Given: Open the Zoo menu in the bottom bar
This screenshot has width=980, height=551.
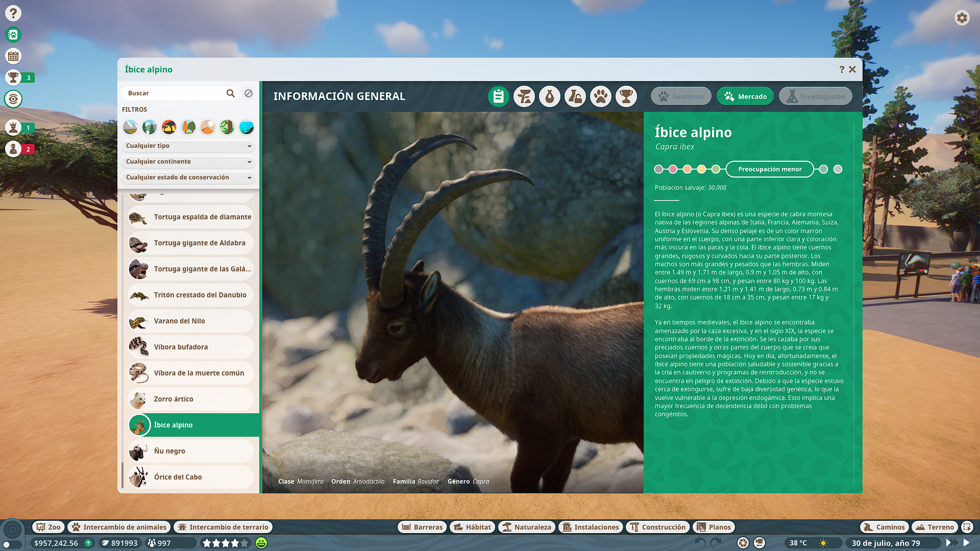Looking at the screenshot, I should point(48,527).
